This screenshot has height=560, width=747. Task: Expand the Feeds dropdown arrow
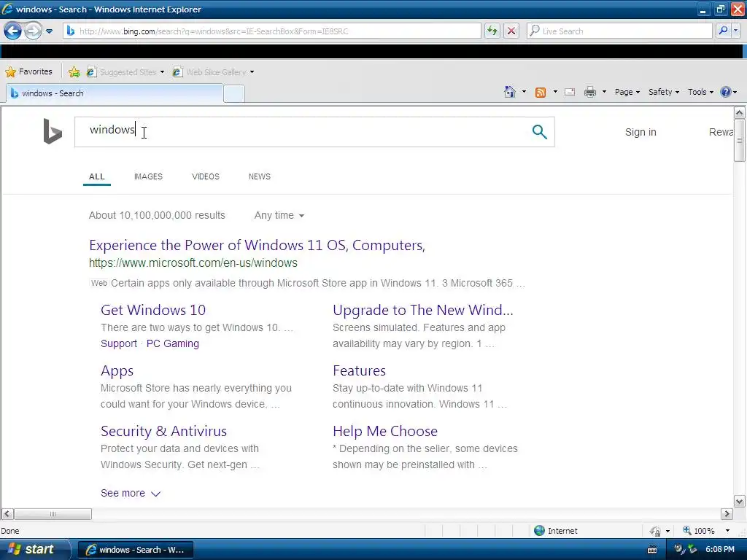click(x=555, y=92)
